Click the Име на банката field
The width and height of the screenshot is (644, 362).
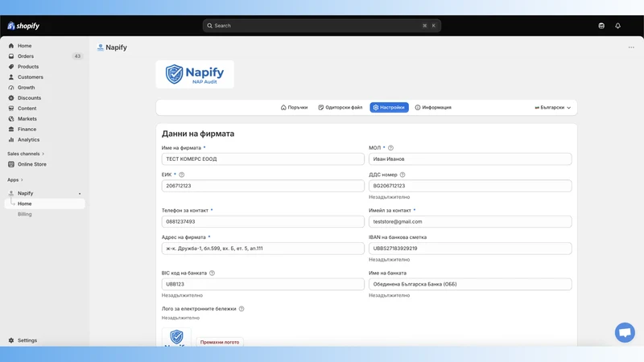pyautogui.click(x=470, y=284)
